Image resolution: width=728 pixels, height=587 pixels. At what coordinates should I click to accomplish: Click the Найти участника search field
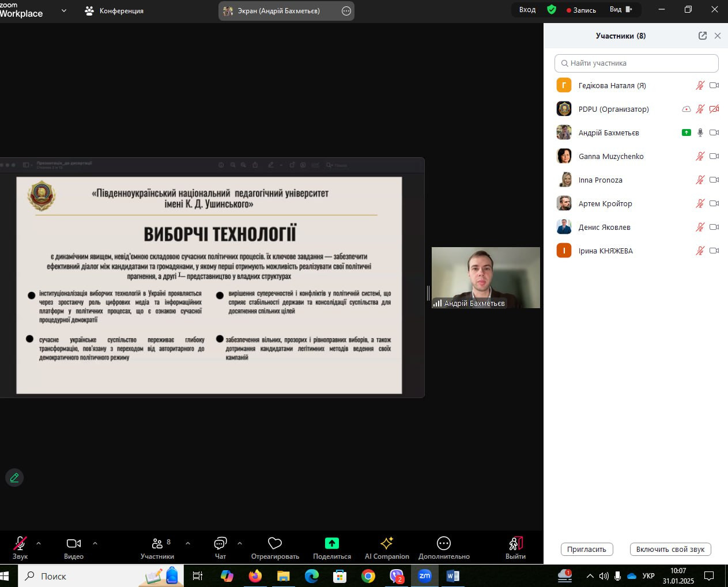coord(636,63)
